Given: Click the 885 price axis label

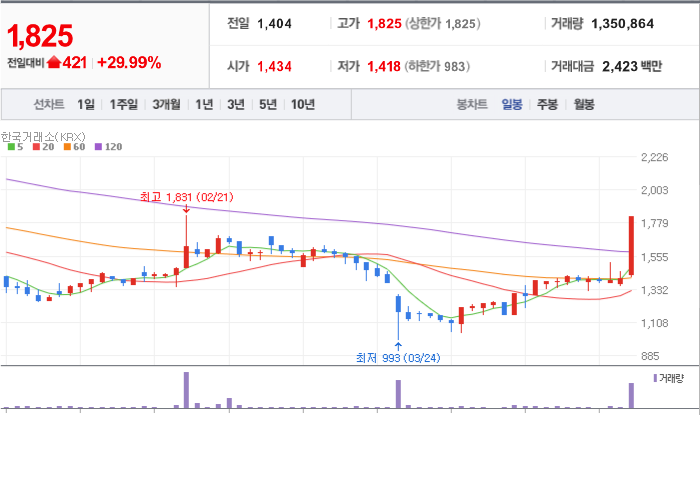Looking at the screenshot, I should (x=650, y=356).
